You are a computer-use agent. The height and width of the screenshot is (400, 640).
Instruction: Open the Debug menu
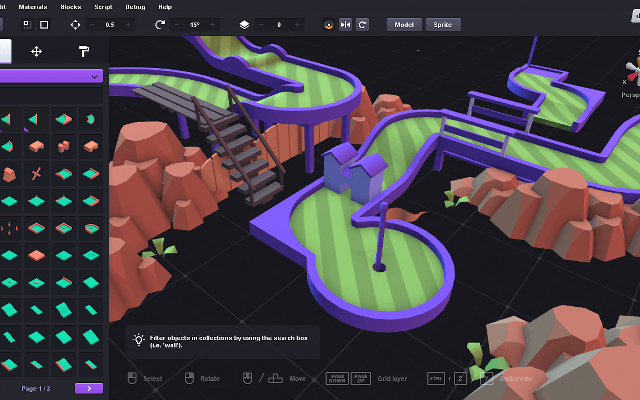135,7
